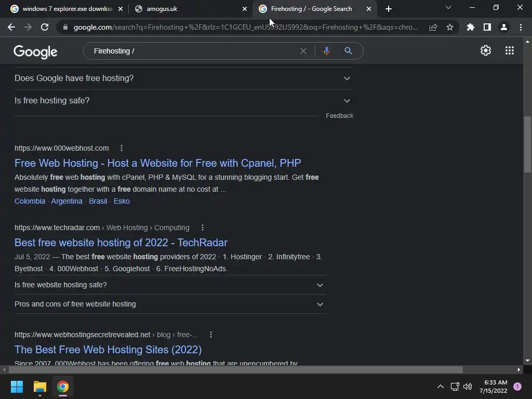This screenshot has height=399, width=532.
Task: Expand 'Is free hosting safe?' question
Action: coord(184,101)
